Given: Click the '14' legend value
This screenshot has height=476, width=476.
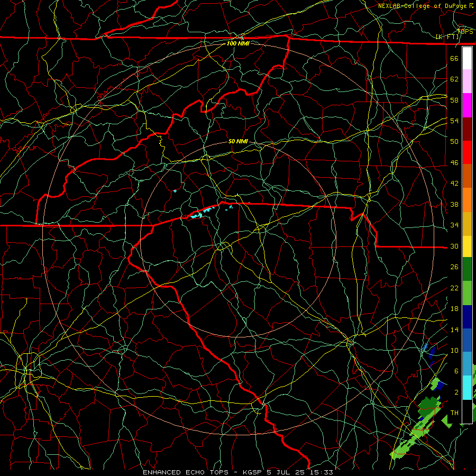Looking at the screenshot, I should click(454, 329).
